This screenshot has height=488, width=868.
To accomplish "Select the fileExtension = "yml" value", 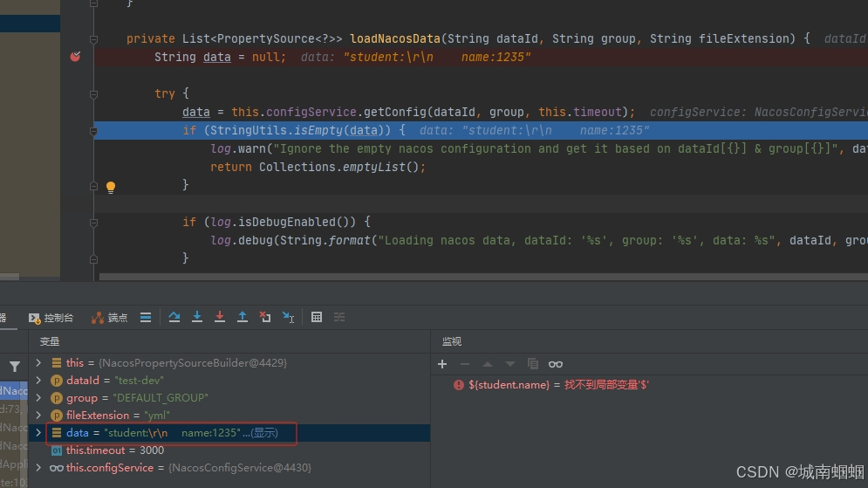I will click(157, 416).
